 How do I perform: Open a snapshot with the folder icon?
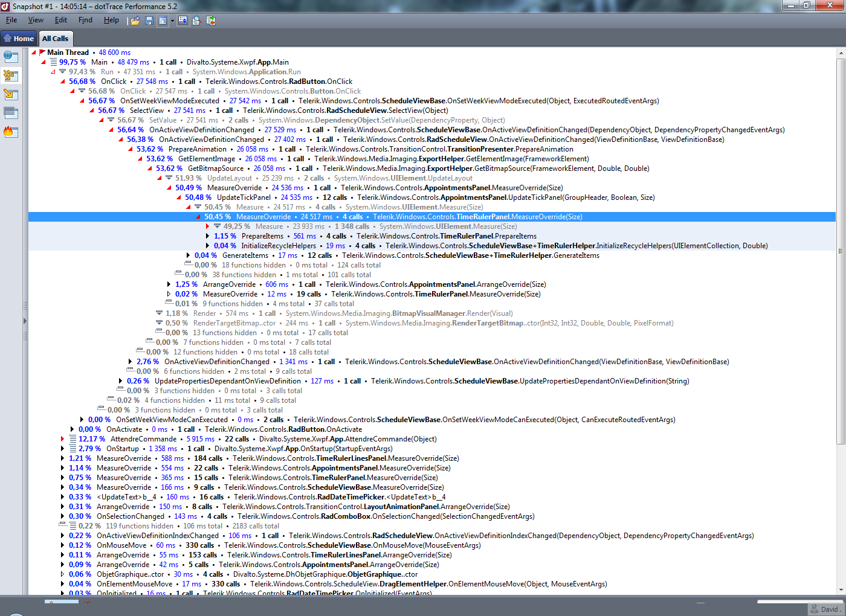click(x=135, y=21)
